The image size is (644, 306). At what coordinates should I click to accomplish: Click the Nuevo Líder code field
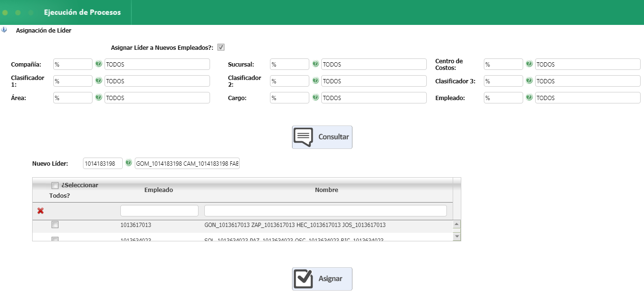coord(103,164)
